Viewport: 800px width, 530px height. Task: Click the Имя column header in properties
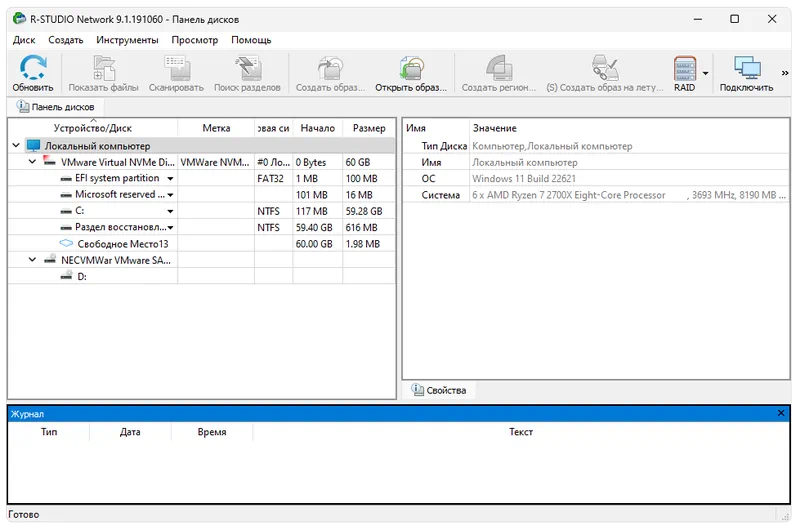(x=416, y=128)
